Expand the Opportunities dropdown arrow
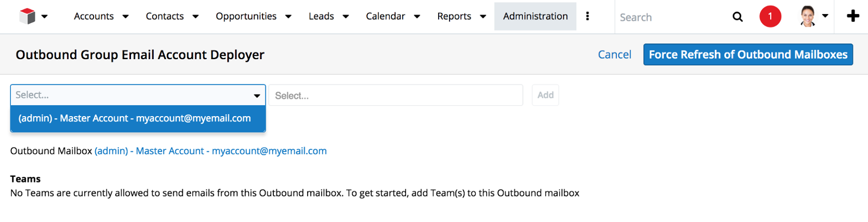868x222 pixels. tap(289, 16)
